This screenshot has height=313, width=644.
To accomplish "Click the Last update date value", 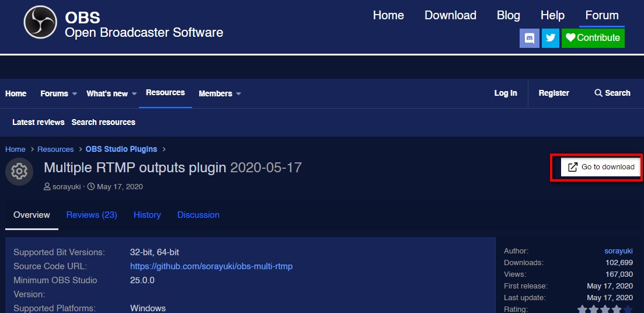I will tap(610, 298).
